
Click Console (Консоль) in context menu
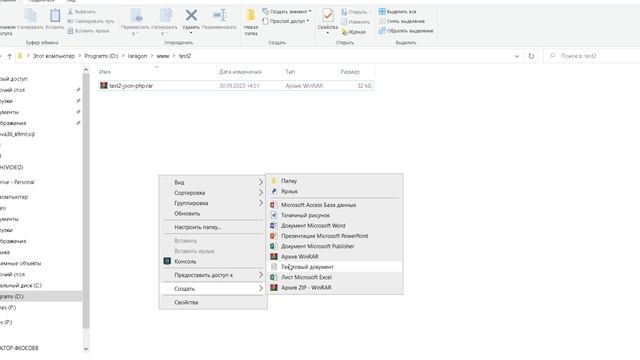click(x=213, y=261)
